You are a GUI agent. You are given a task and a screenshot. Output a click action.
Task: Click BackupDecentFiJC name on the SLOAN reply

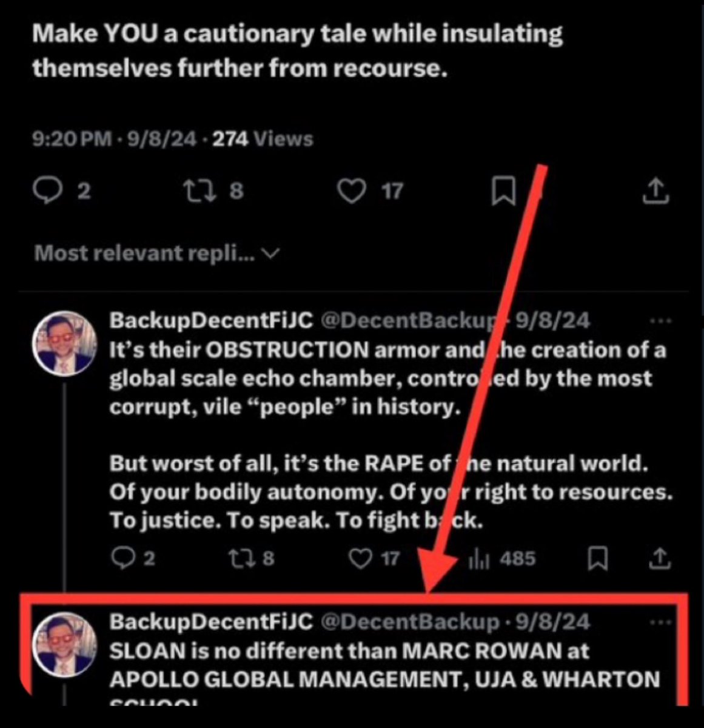pyautogui.click(x=211, y=622)
